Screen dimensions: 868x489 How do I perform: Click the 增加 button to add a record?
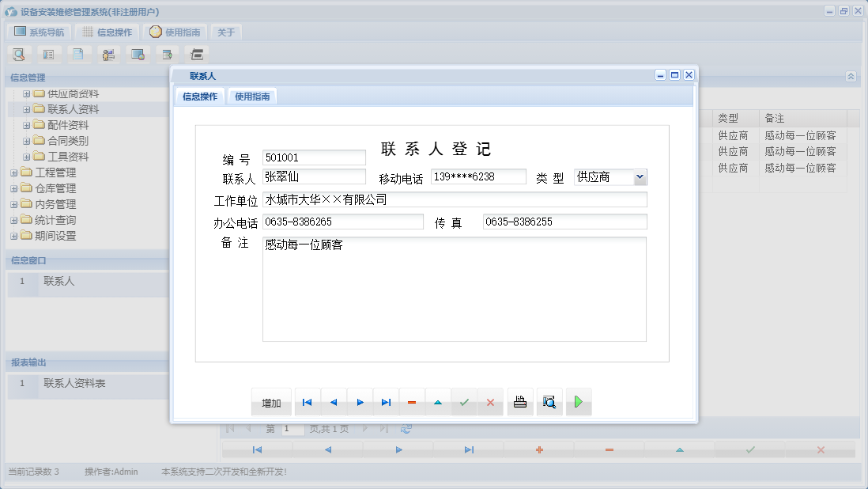point(271,402)
